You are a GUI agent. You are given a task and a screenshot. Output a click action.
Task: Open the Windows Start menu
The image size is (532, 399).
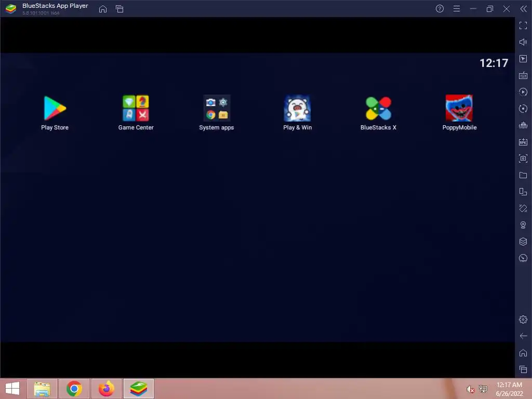coord(12,389)
